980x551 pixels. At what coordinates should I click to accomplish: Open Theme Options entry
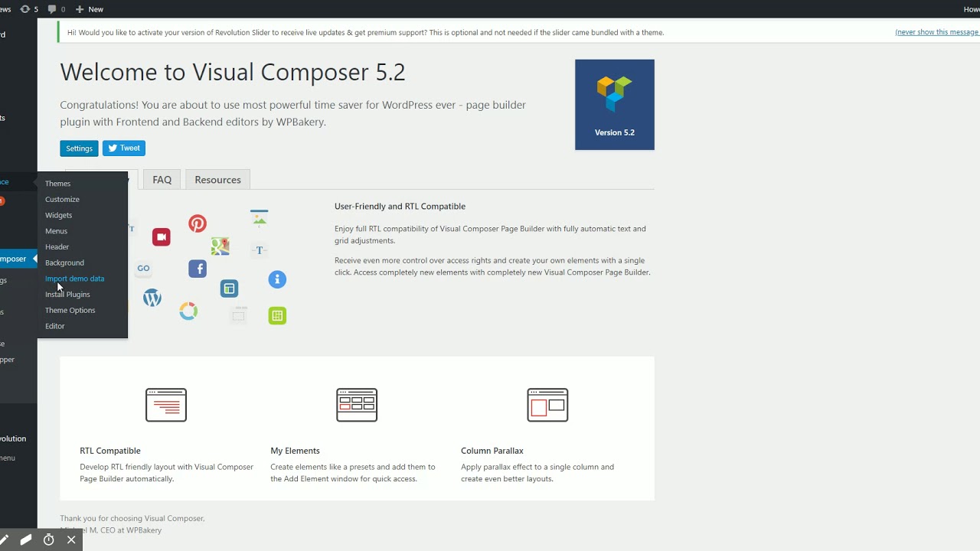click(x=70, y=310)
